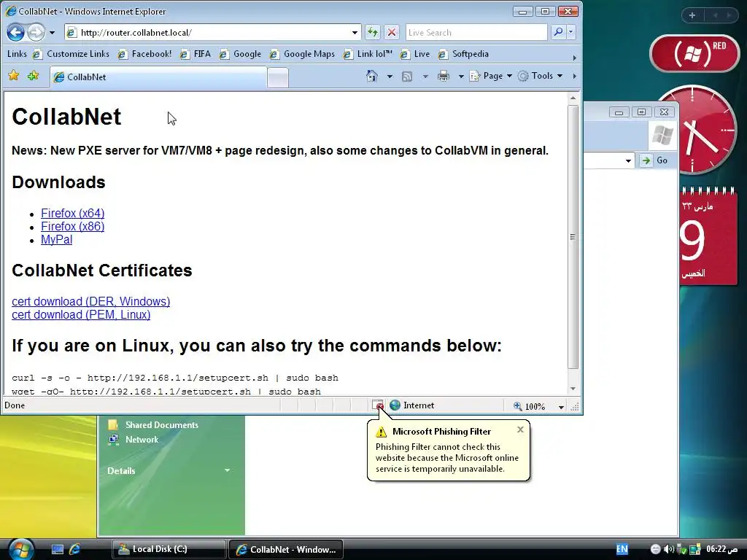Screen dimensions: 747x560
Task: Download Firefox (x64)
Action: (x=72, y=213)
